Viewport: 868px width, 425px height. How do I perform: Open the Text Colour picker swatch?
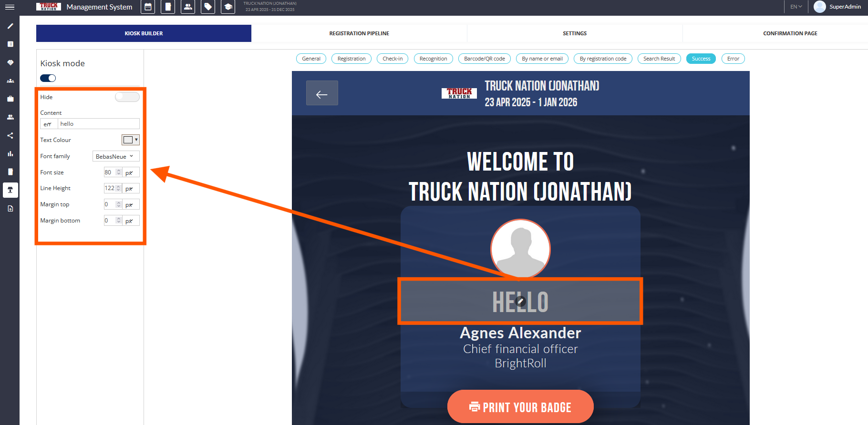click(x=130, y=140)
